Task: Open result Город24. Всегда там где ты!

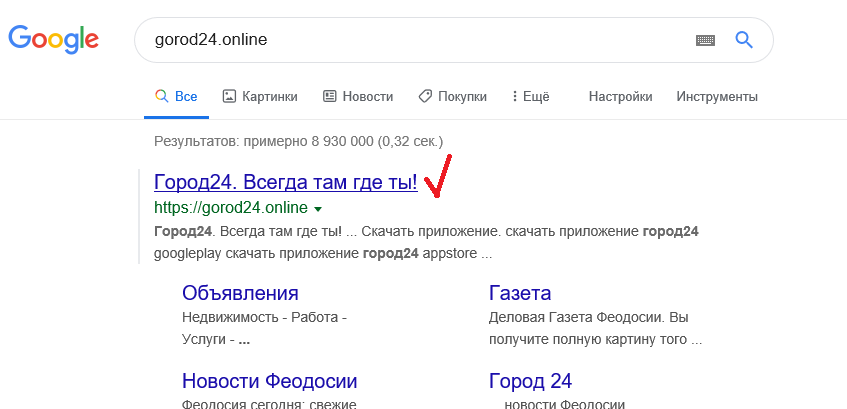Action: pyautogui.click(x=286, y=183)
